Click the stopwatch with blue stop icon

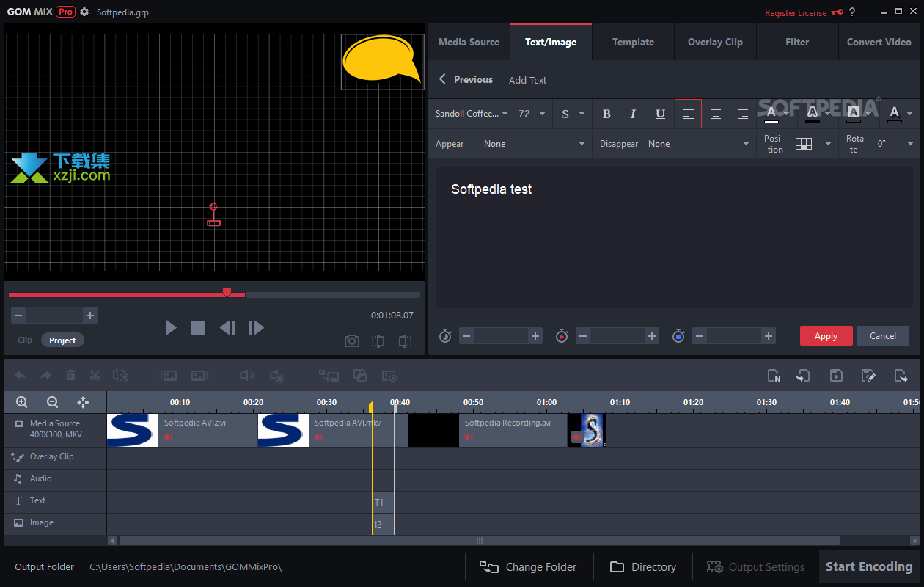678,336
